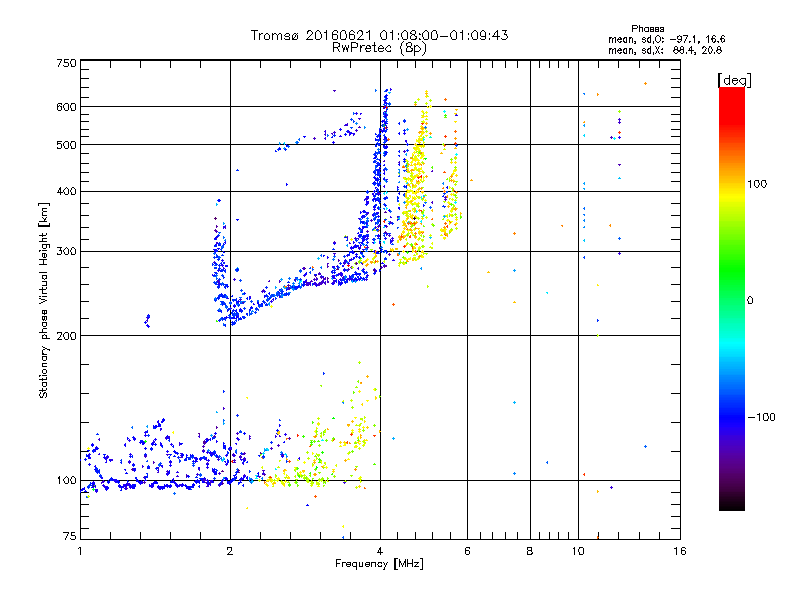Click the [deg] colorbar unit label
This screenshot has height=600, width=800.
pos(734,80)
